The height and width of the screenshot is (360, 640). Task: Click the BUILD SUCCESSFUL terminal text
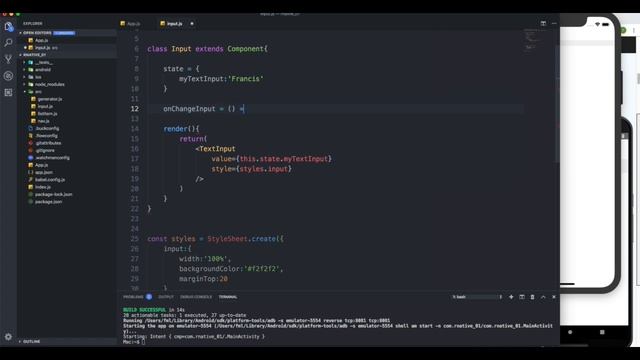145,310
